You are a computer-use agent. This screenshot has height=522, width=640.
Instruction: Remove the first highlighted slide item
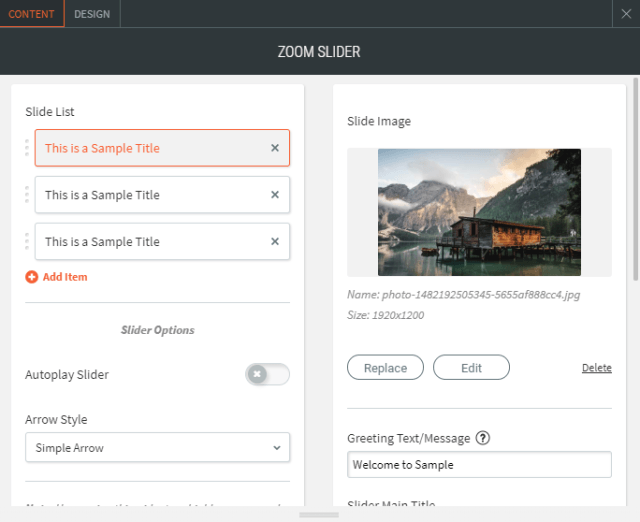pos(275,148)
